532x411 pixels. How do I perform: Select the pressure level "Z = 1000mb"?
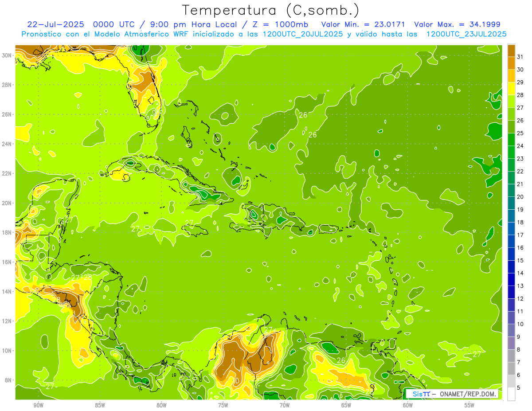[278, 24]
